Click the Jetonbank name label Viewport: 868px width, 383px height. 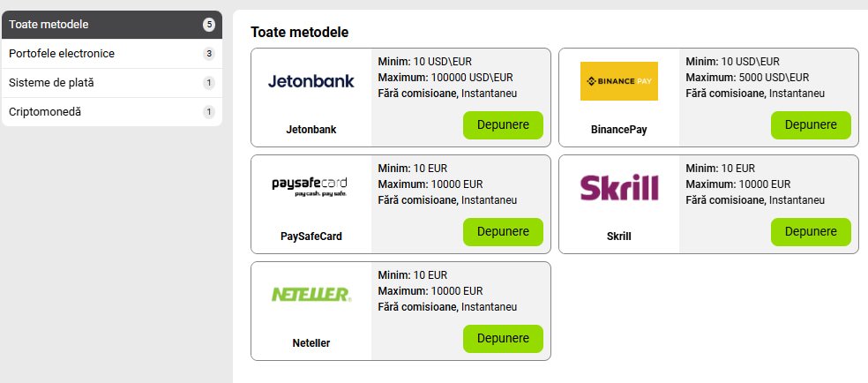(x=311, y=130)
